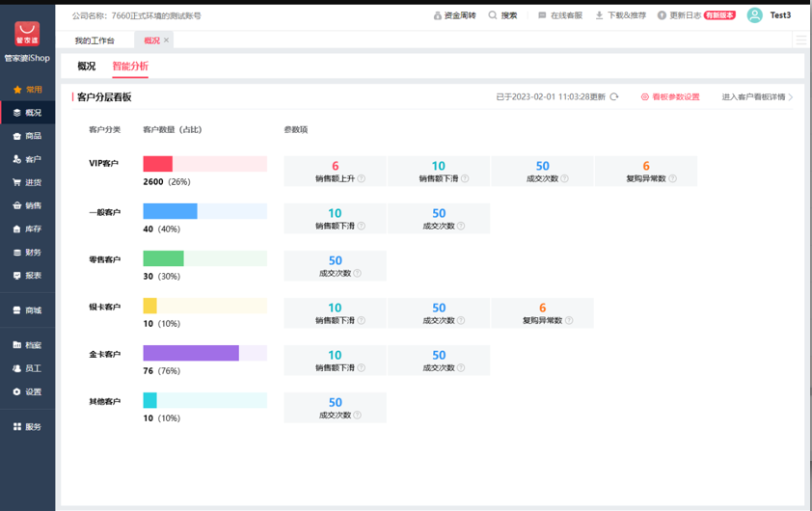Image resolution: width=812 pixels, height=511 pixels.
Task: Click help icon beside 银卡客户 复购异常数
Action: [569, 320]
